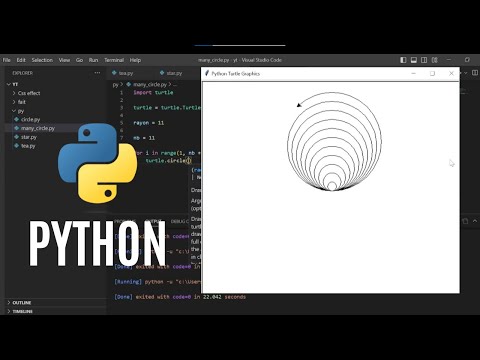Open the Help menu

(135, 60)
